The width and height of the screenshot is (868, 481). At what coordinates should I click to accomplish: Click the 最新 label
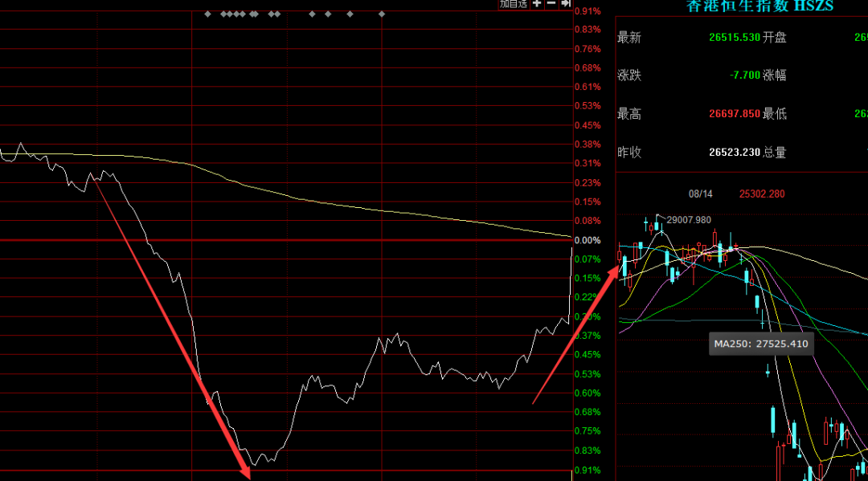coord(629,38)
